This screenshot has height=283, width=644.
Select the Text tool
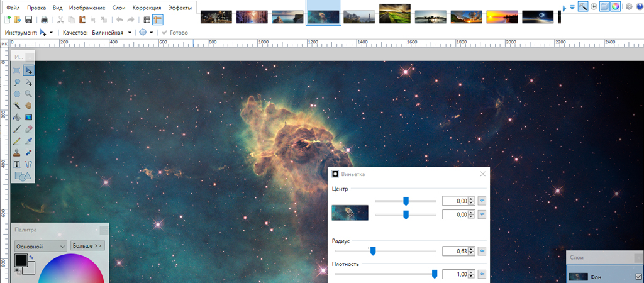[17, 164]
